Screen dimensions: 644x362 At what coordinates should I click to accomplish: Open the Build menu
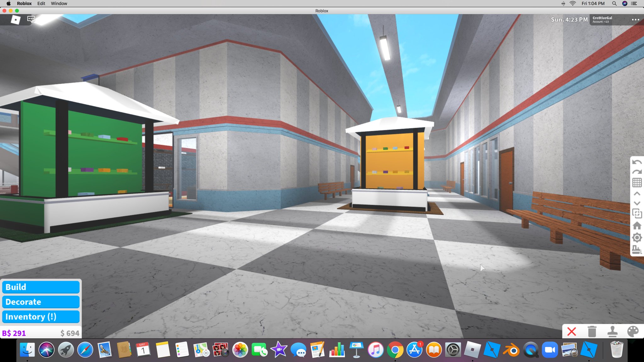click(41, 287)
